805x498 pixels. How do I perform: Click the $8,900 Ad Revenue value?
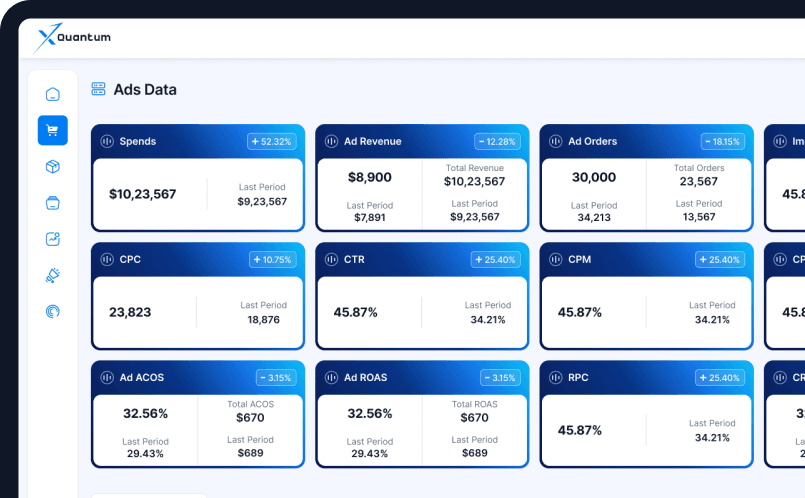[370, 177]
